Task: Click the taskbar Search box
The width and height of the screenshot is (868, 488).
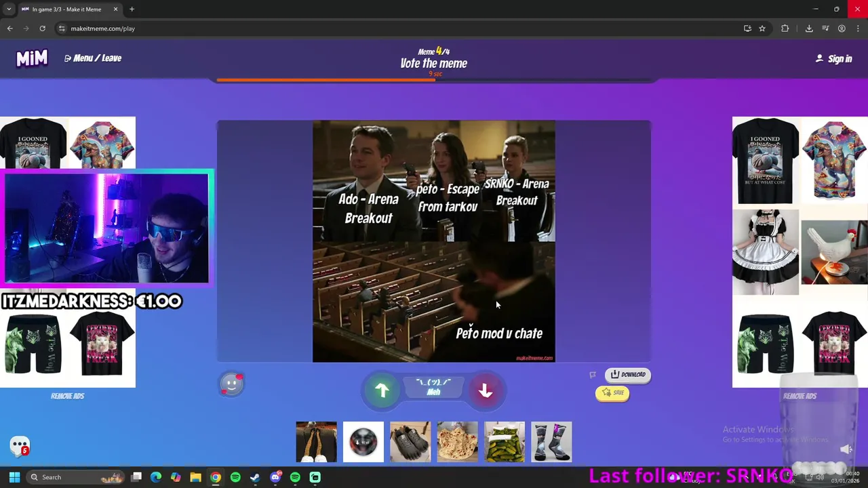Action: 76,477
